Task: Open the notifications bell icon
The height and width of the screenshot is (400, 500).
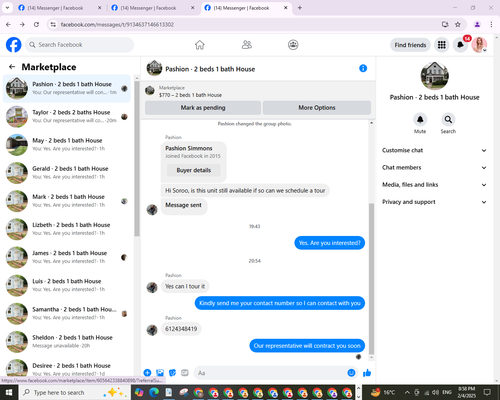Action: (460, 45)
